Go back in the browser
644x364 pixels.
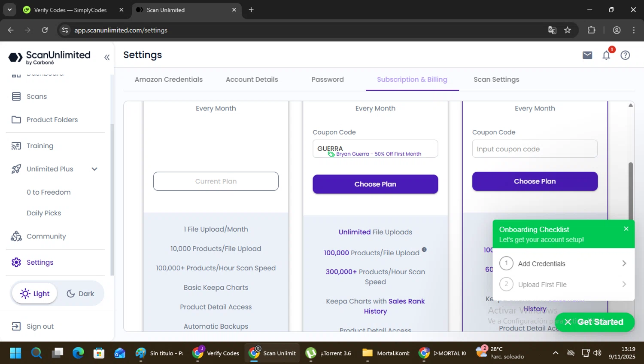[x=11, y=30]
